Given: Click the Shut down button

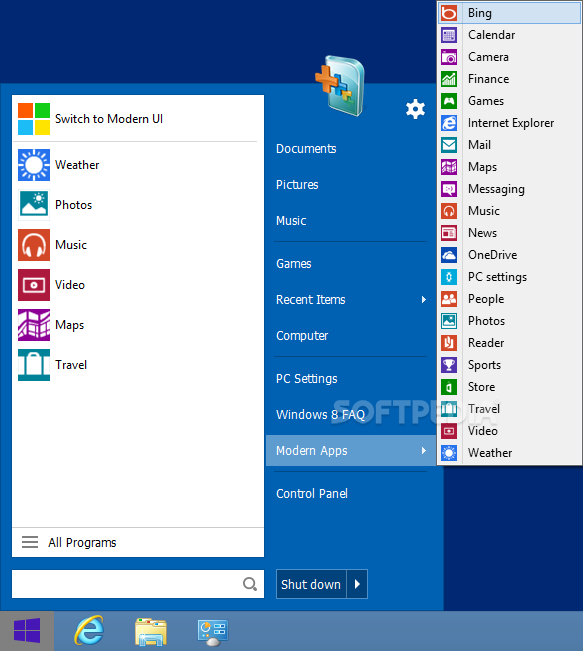Looking at the screenshot, I should click(311, 584).
